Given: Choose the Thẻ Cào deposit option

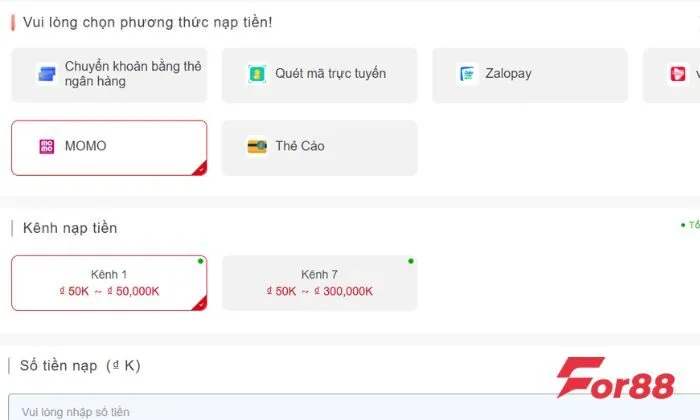Looking at the screenshot, I should [x=319, y=148].
